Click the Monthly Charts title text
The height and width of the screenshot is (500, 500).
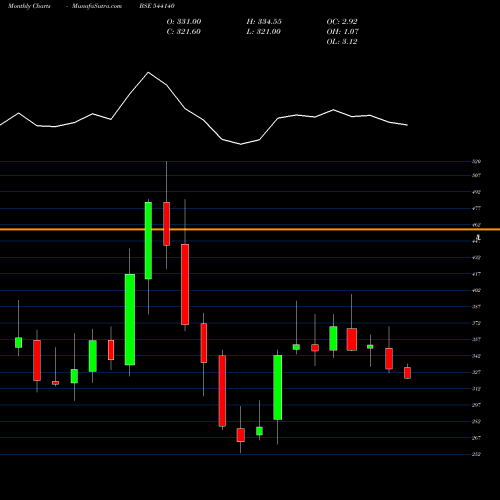click(x=29, y=6)
